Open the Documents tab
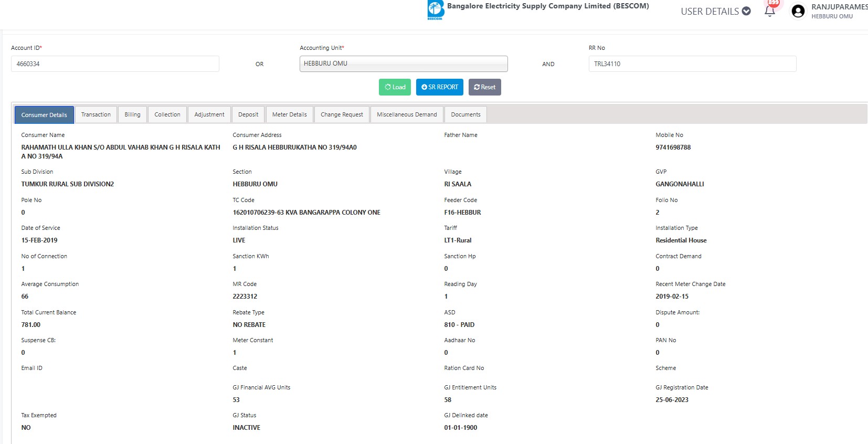 tap(465, 114)
